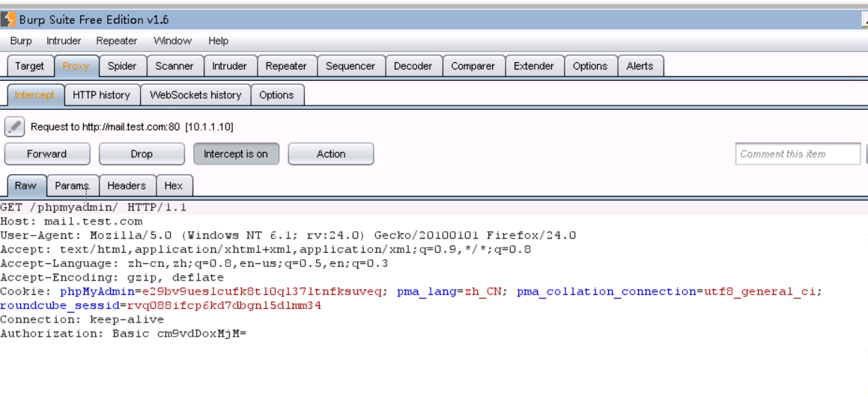Open the Intruder menu in menu bar
This screenshot has width=868, height=401.
(64, 41)
